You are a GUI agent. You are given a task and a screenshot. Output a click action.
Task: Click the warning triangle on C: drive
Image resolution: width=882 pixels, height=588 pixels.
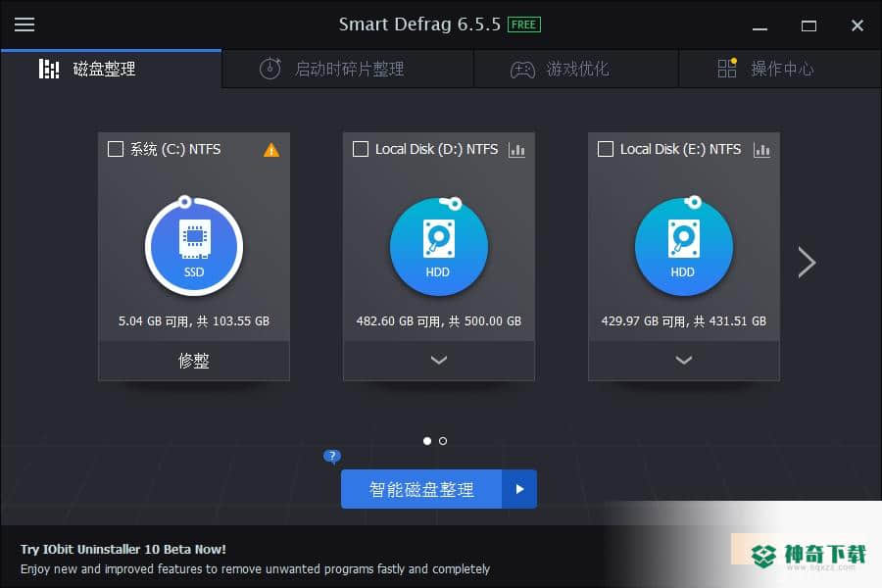(x=271, y=150)
